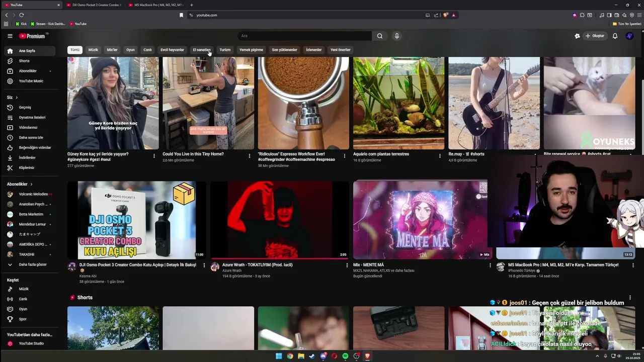This screenshot has width=644, height=362.
Task: Open Oynatma listeleri
Action: click(30, 117)
